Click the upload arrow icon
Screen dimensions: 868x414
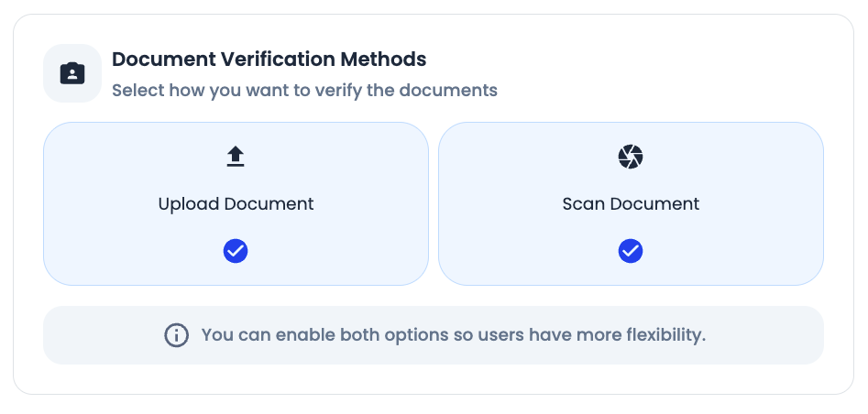pyautogui.click(x=236, y=158)
